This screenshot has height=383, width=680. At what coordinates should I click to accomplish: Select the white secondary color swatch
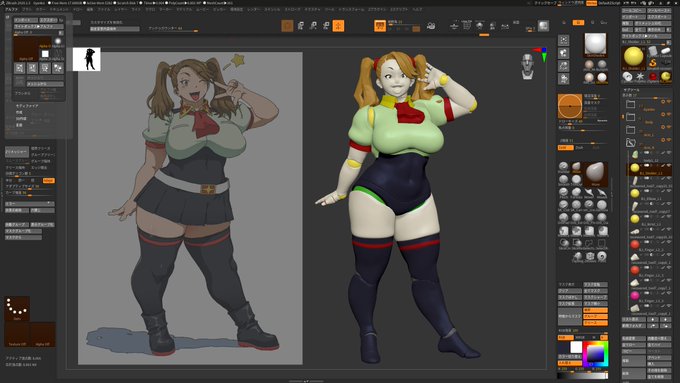(x=576, y=347)
